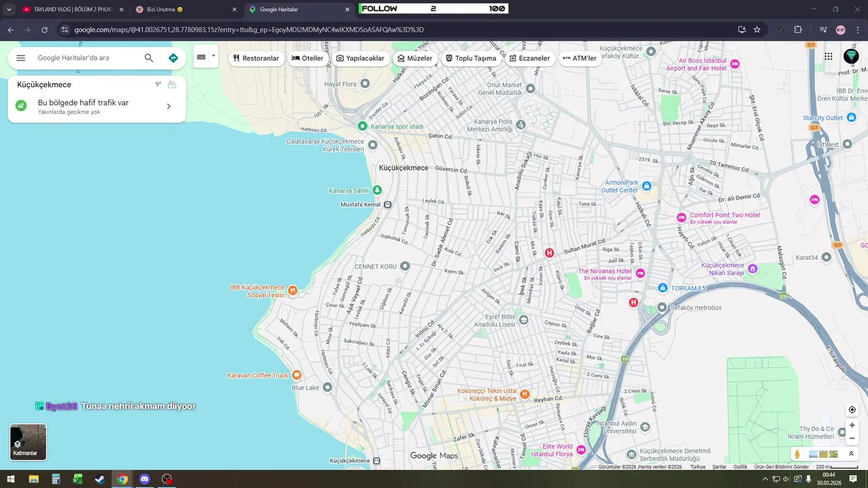Select the Kanarya Sahili park pin
This screenshot has width=868, height=488.
click(377, 190)
